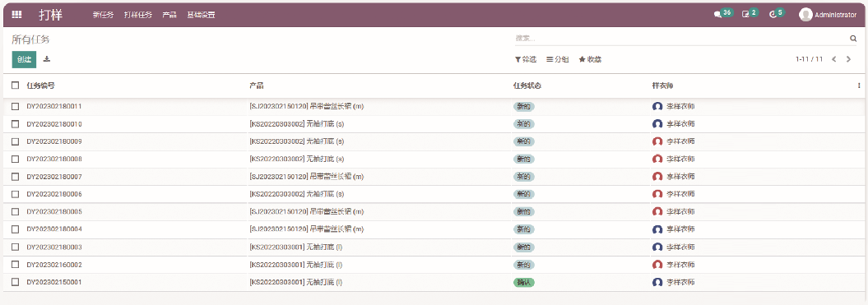This screenshot has width=868, height=305.
Task: Open the 打样任务 menu
Action: 138,15
